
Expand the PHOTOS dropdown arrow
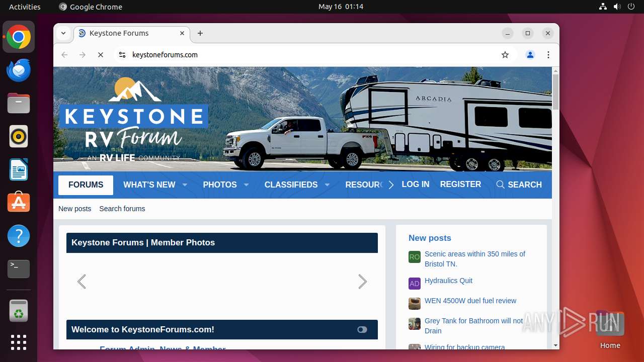[246, 185]
